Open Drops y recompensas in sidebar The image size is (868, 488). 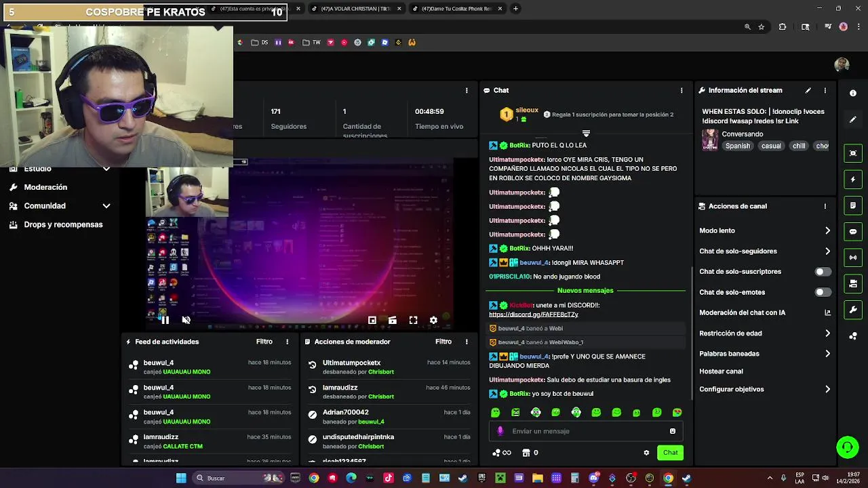(63, 224)
